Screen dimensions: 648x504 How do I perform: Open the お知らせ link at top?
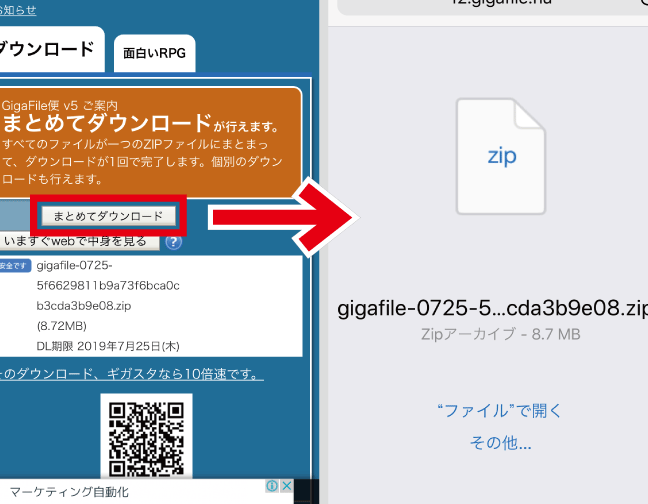click(x=17, y=10)
